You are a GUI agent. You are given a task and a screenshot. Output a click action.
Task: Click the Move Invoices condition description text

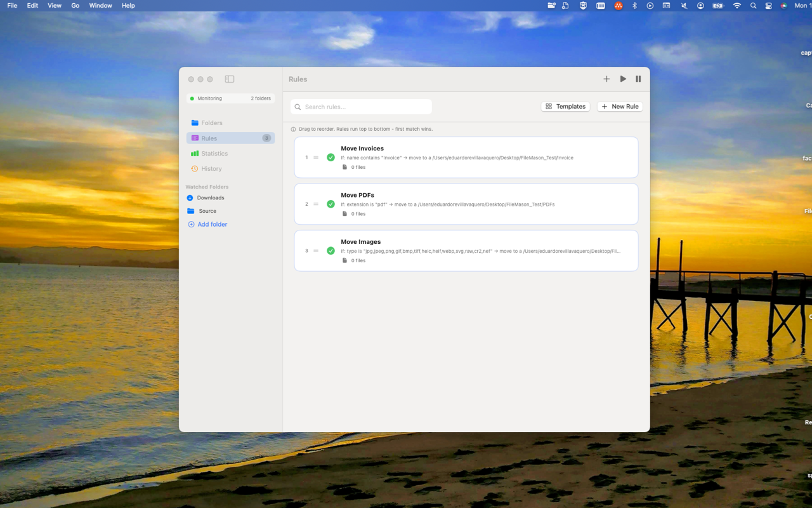[457, 157]
